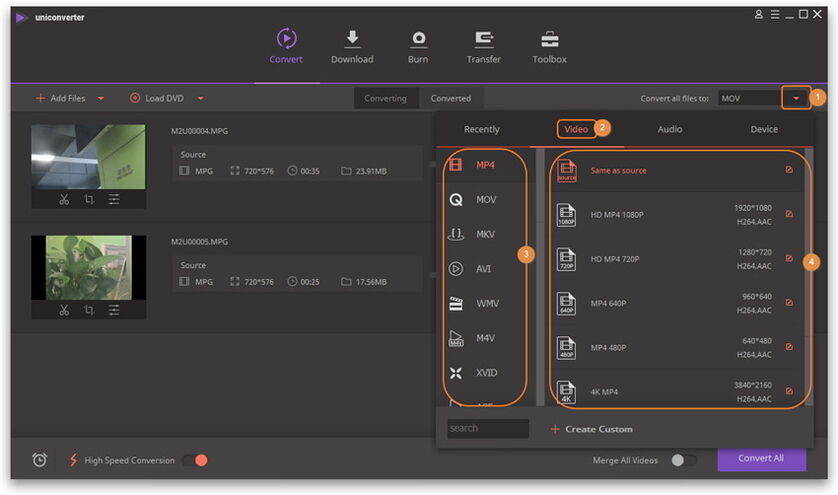Click the format search field
This screenshot has width=838, height=495.
(x=488, y=429)
